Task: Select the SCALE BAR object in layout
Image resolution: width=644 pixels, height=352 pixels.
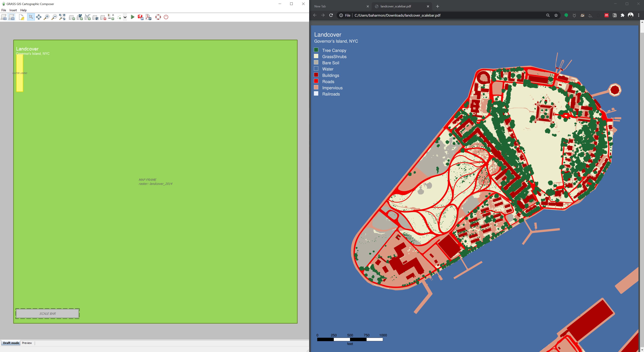Action: (x=48, y=314)
